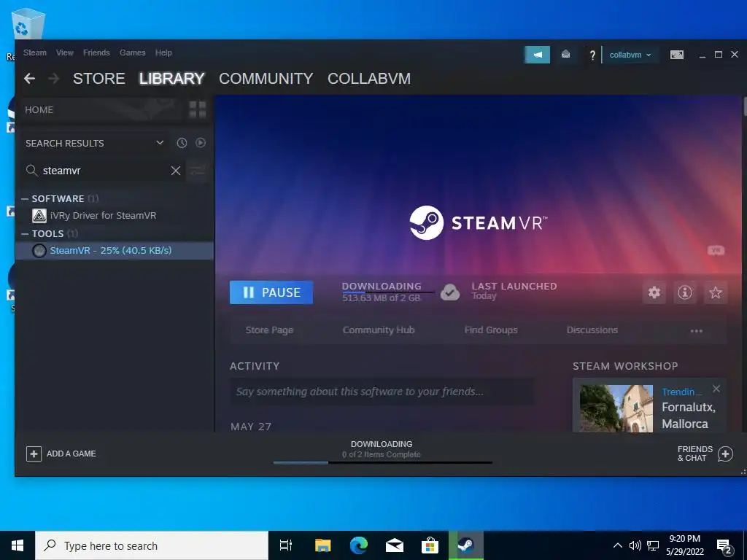Open Task View on the taskbar
747x560 pixels.
coord(286,545)
